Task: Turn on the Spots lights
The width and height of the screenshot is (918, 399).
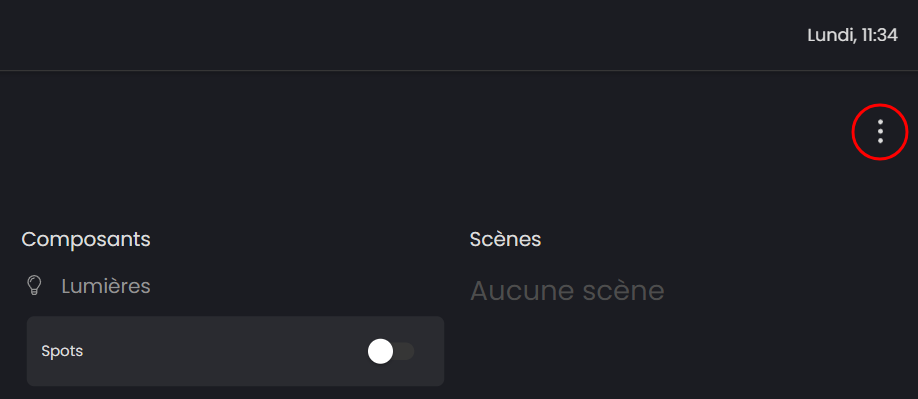Action: tap(391, 351)
